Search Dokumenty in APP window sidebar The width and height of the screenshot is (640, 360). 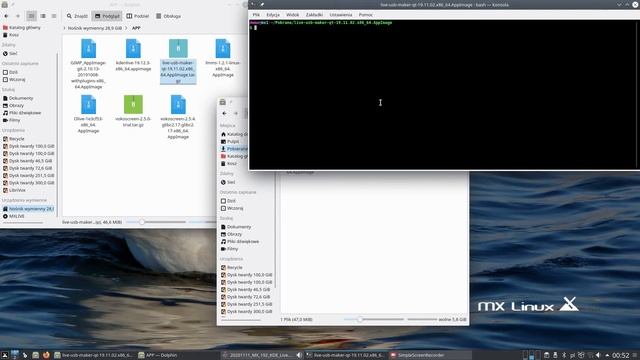tap(18, 98)
